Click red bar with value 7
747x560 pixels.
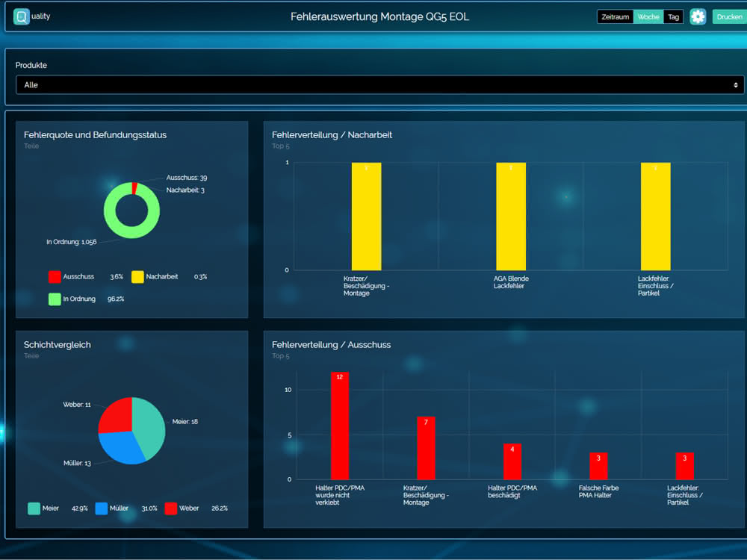(426, 448)
